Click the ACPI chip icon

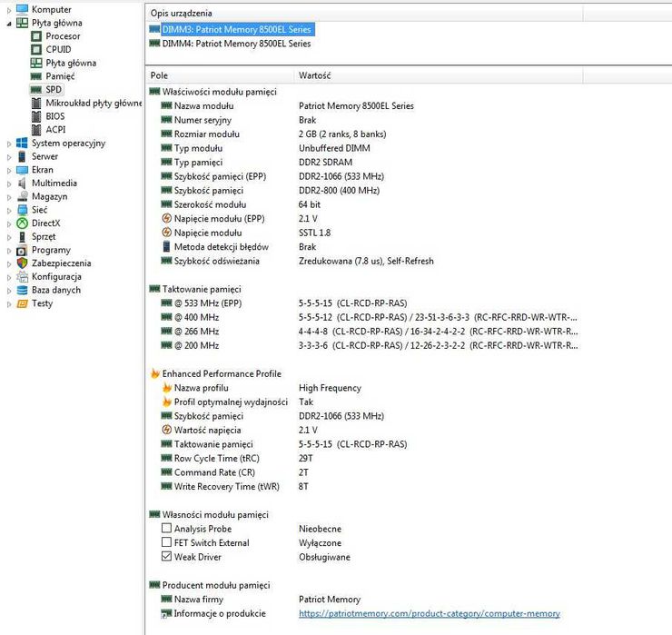[x=36, y=130]
